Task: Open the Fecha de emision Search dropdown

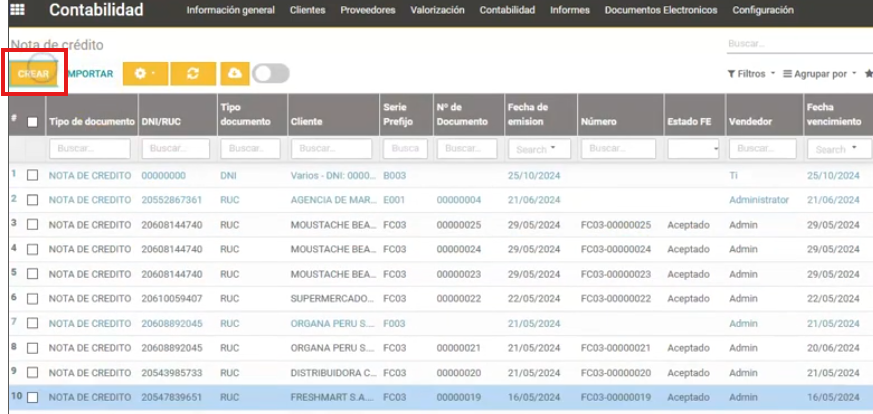Action: pos(538,149)
